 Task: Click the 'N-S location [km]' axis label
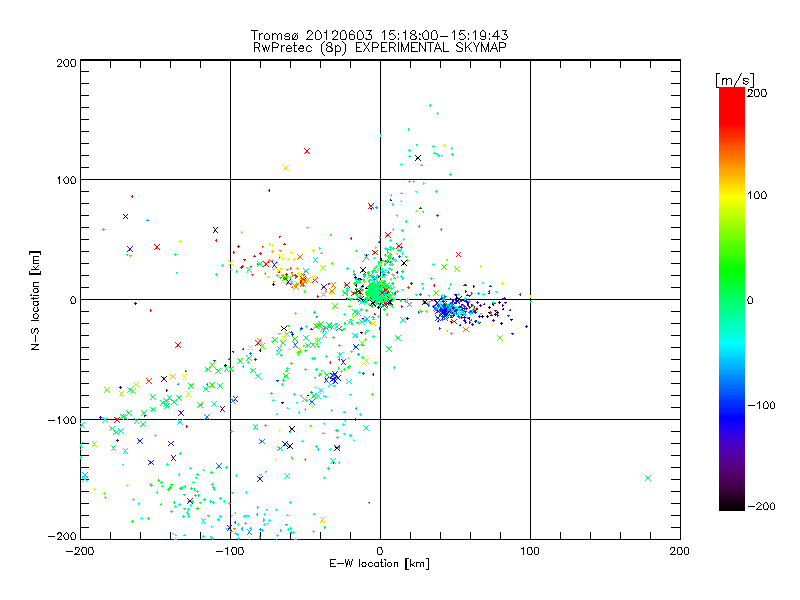[x=35, y=300]
